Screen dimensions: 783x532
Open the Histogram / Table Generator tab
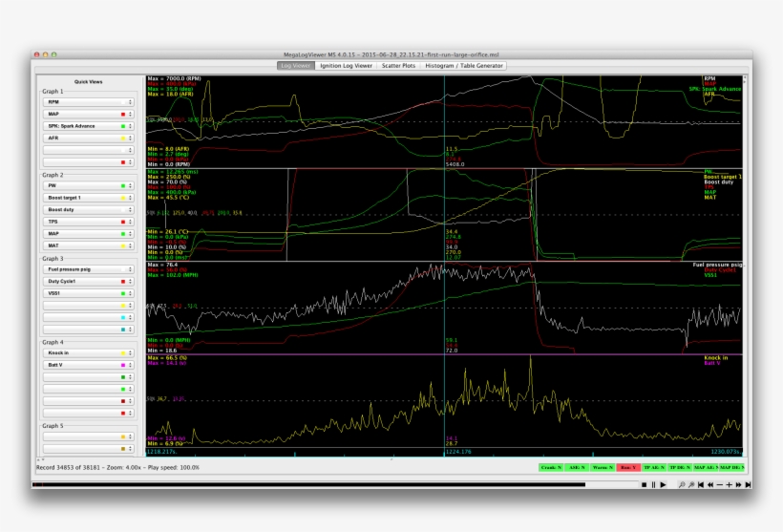pos(464,66)
